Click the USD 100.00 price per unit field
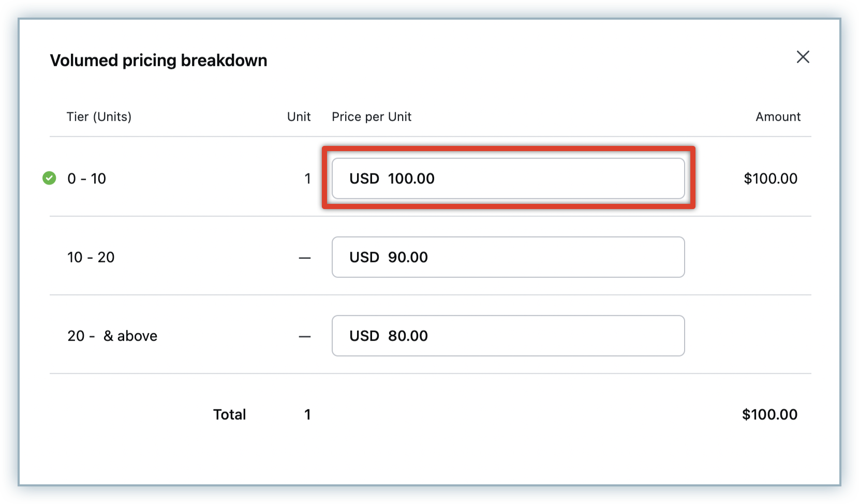The height and width of the screenshot is (504, 859). (x=508, y=179)
